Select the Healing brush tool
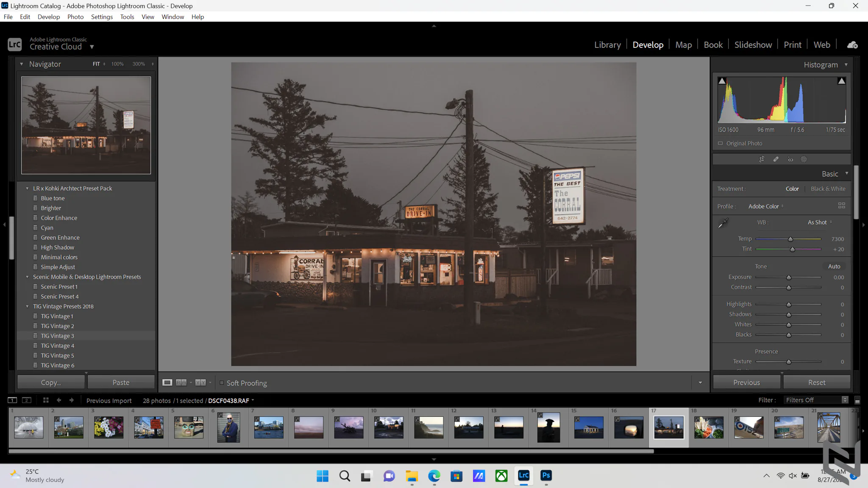The image size is (868, 488). pos(776,159)
